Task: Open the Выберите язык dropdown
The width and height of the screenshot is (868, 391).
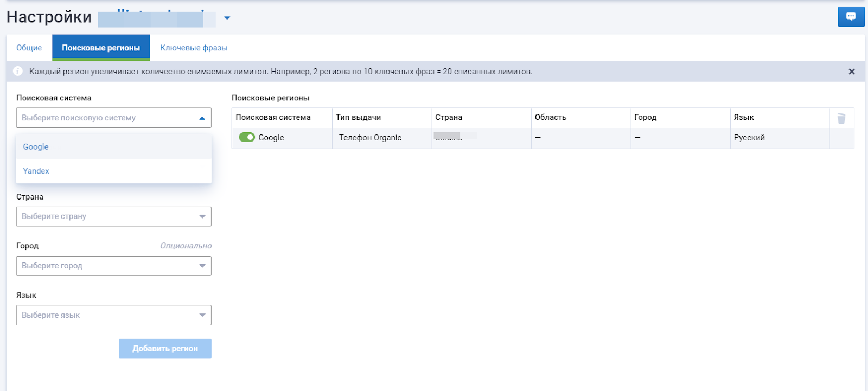Action: [x=113, y=315]
